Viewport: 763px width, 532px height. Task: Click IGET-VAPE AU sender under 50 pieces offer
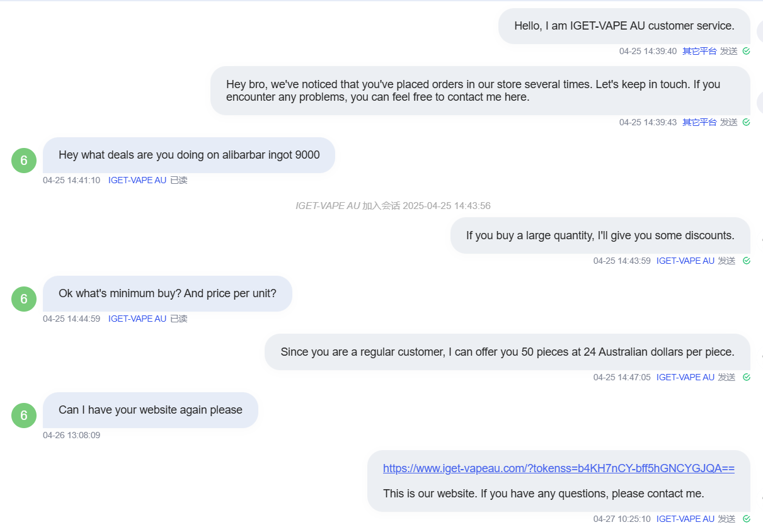tap(686, 377)
